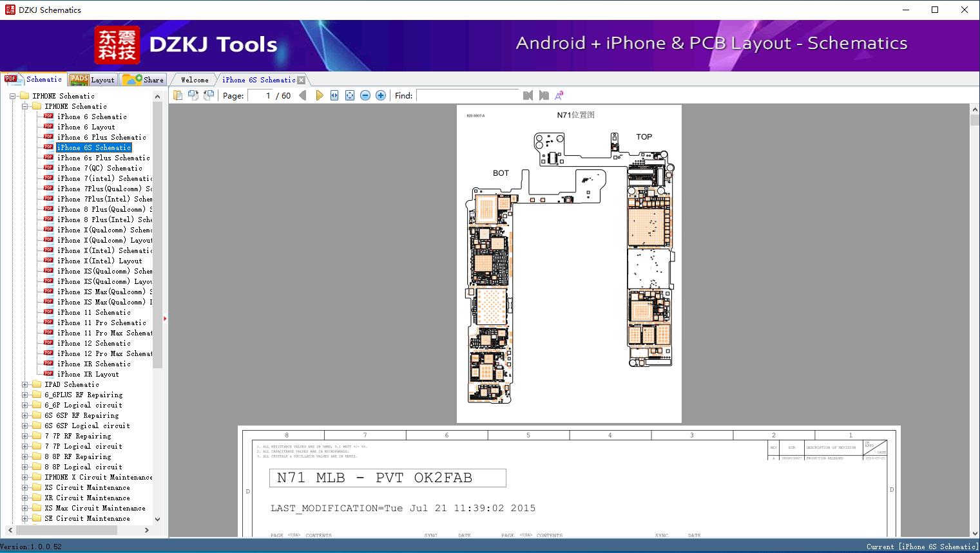The width and height of the screenshot is (980, 553).
Task: Click the Find text field
Action: 467,95
